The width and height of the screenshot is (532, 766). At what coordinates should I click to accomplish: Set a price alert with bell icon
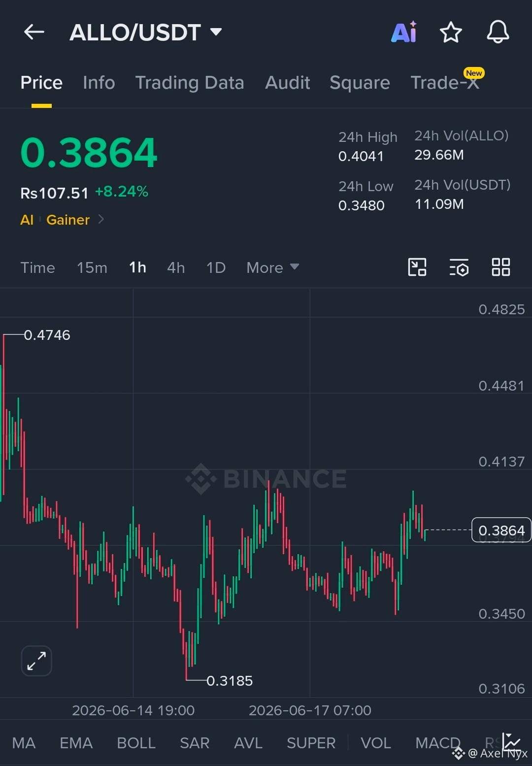point(498,32)
